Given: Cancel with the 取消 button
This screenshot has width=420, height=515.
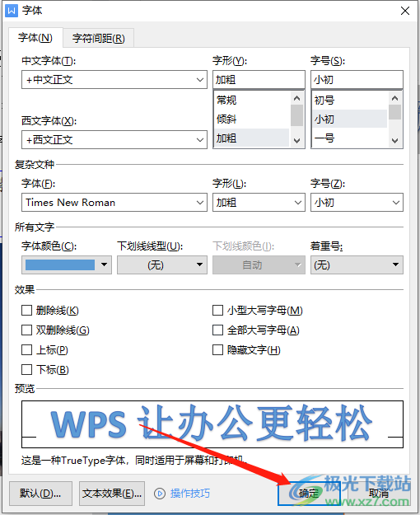Looking at the screenshot, I should coord(379,494).
